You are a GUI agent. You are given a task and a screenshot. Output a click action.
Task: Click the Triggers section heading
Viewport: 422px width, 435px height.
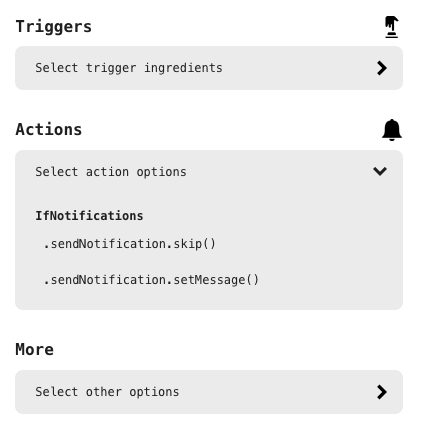[54, 27]
